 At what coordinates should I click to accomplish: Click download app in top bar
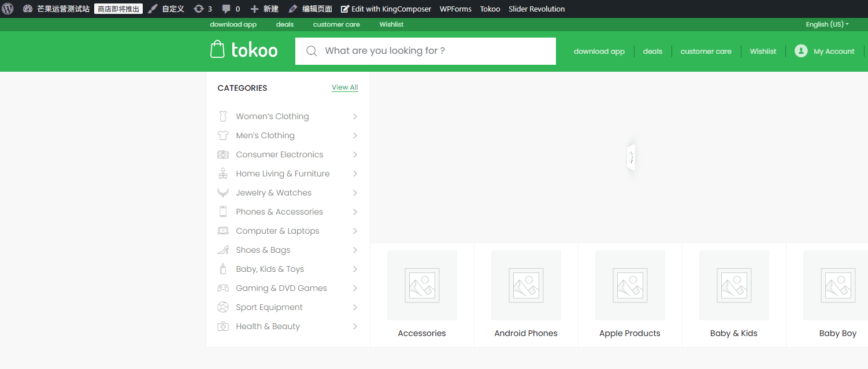(x=233, y=24)
